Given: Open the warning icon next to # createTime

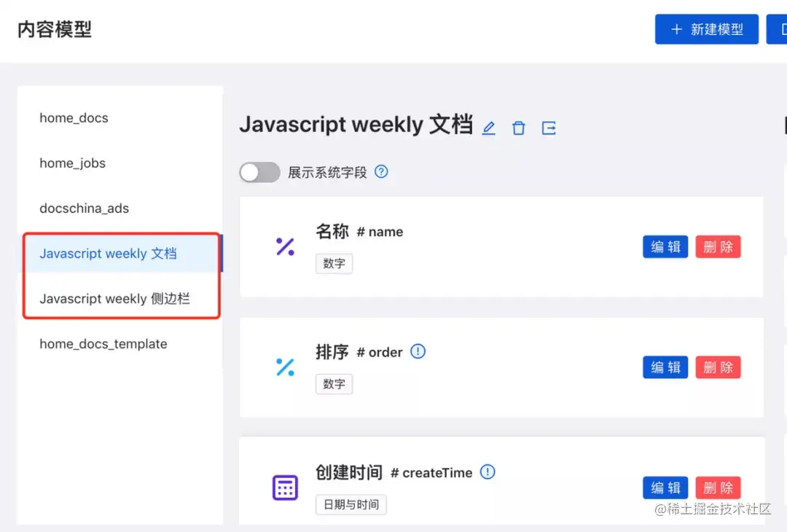Looking at the screenshot, I should [x=488, y=472].
